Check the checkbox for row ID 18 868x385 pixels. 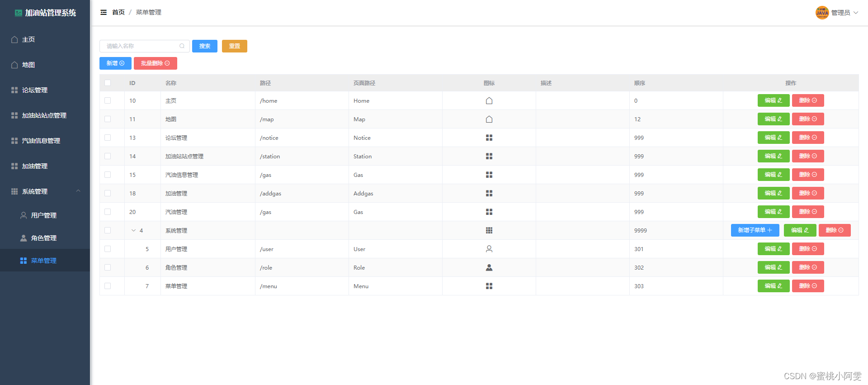tap(108, 194)
